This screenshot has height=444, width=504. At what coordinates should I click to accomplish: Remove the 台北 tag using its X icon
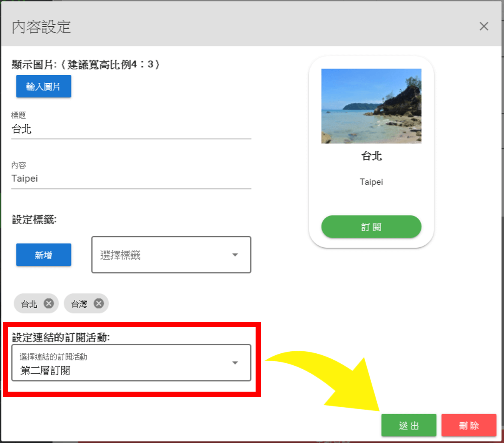(49, 303)
